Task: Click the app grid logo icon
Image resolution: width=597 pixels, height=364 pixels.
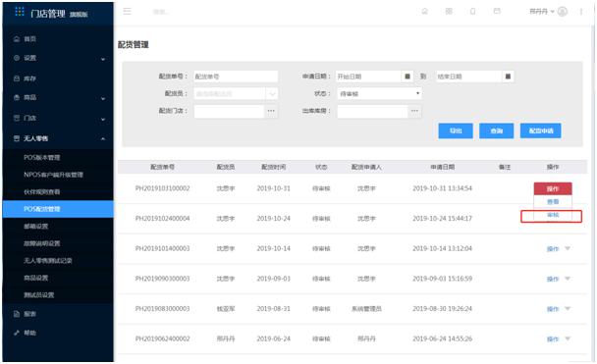Action: click(20, 12)
